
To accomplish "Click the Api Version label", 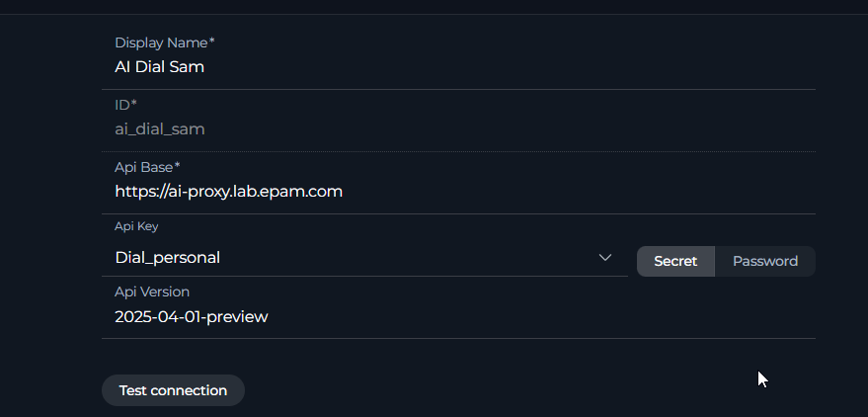I will tap(152, 292).
